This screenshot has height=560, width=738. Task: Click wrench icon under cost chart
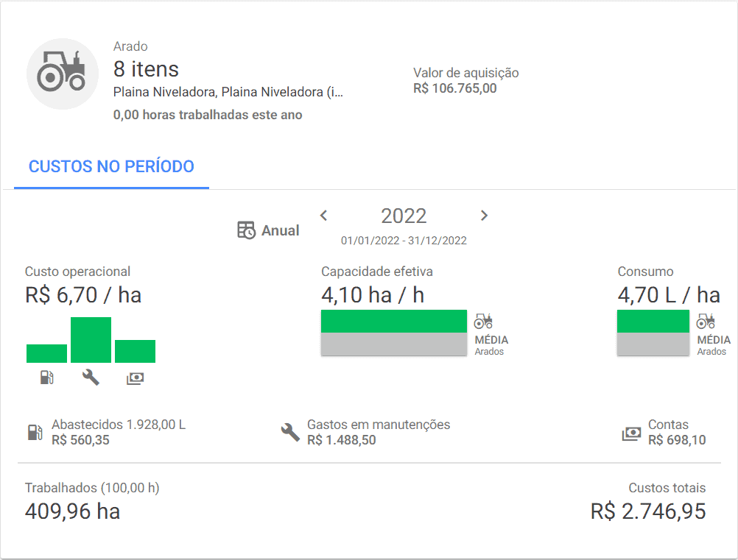[x=91, y=378]
